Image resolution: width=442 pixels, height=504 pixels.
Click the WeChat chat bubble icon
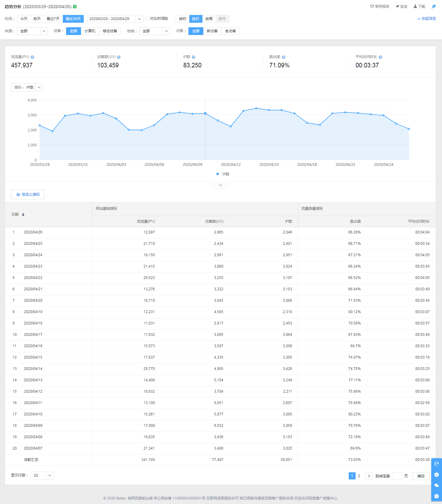tap(437, 485)
